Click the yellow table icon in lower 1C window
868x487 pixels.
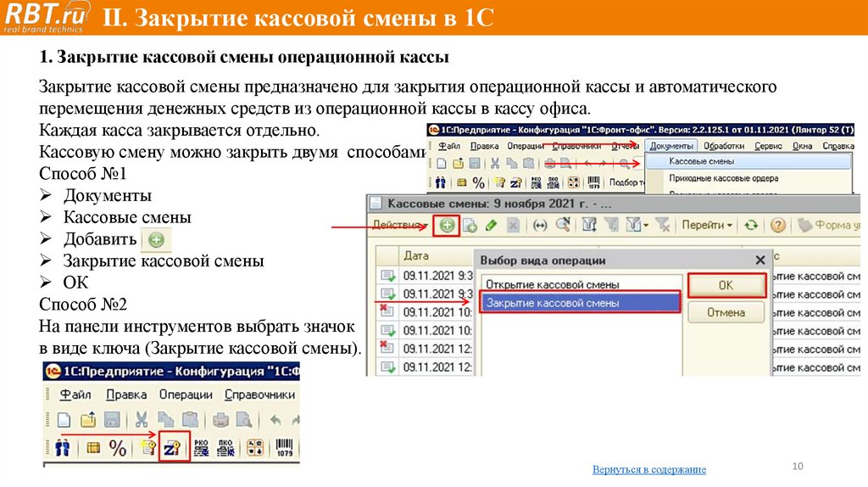(93, 448)
